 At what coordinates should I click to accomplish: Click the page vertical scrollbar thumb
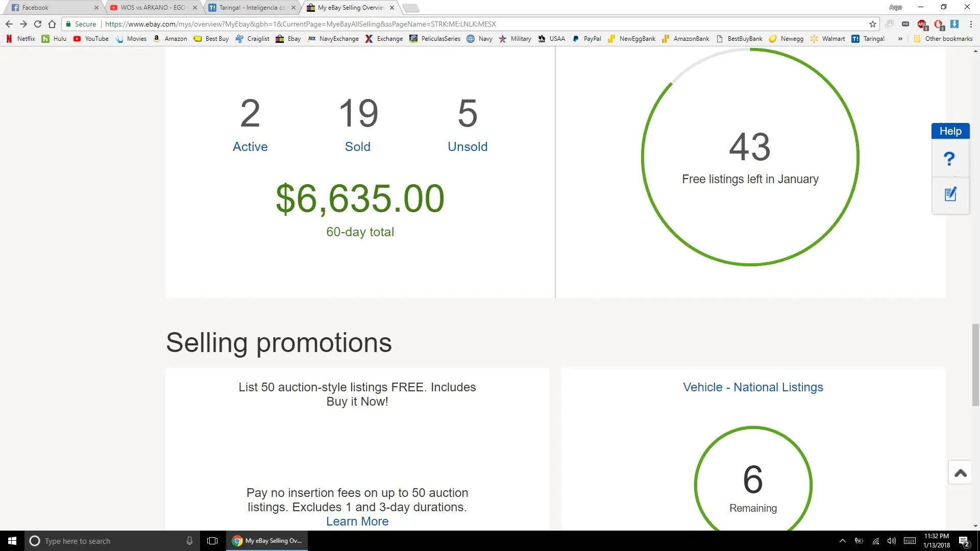(x=975, y=365)
